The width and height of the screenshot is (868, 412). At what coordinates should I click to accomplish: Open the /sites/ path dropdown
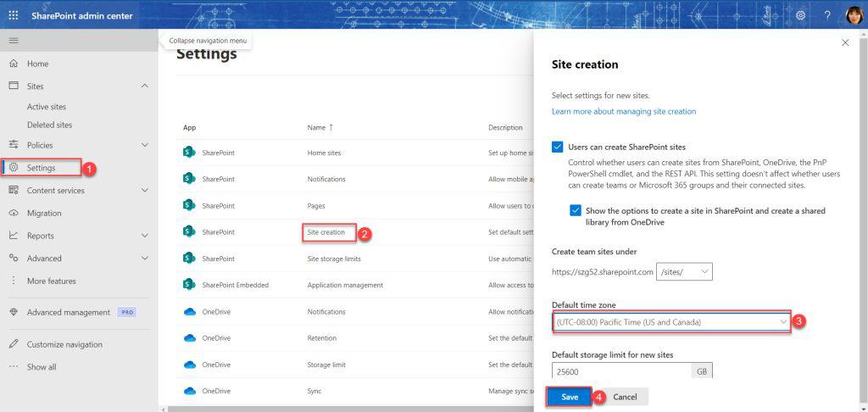[x=684, y=272]
